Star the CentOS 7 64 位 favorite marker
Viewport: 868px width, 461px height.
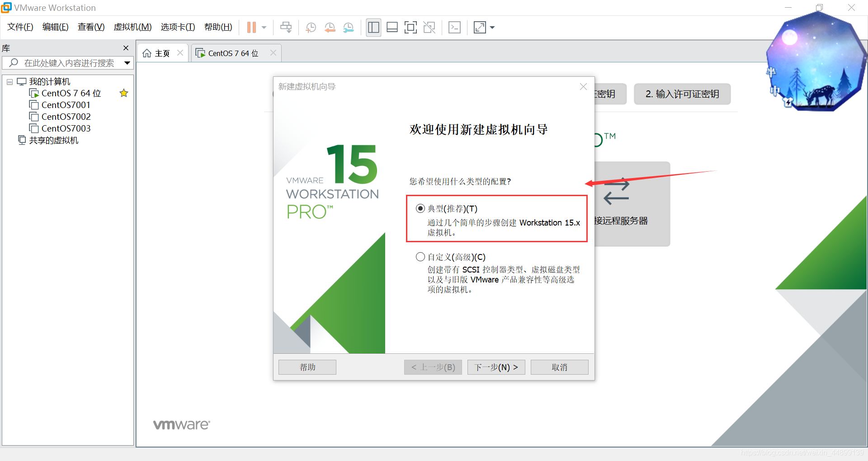tap(123, 93)
